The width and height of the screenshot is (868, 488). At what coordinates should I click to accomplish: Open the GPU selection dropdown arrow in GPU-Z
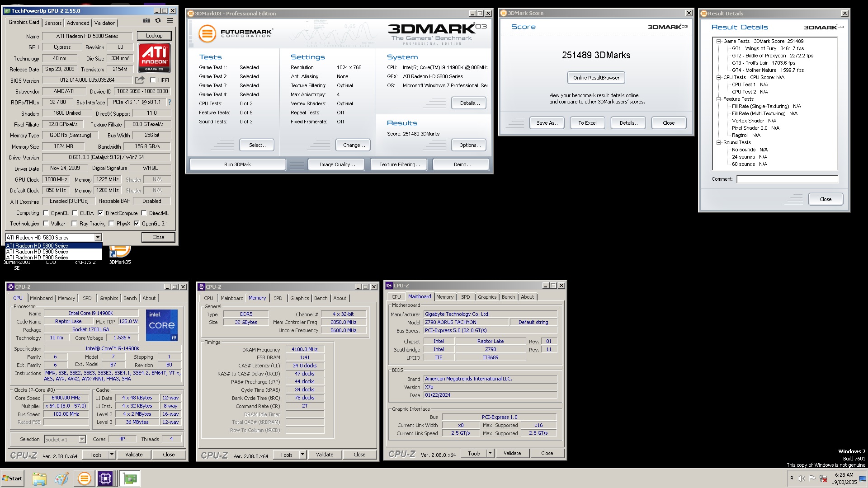[x=98, y=237]
